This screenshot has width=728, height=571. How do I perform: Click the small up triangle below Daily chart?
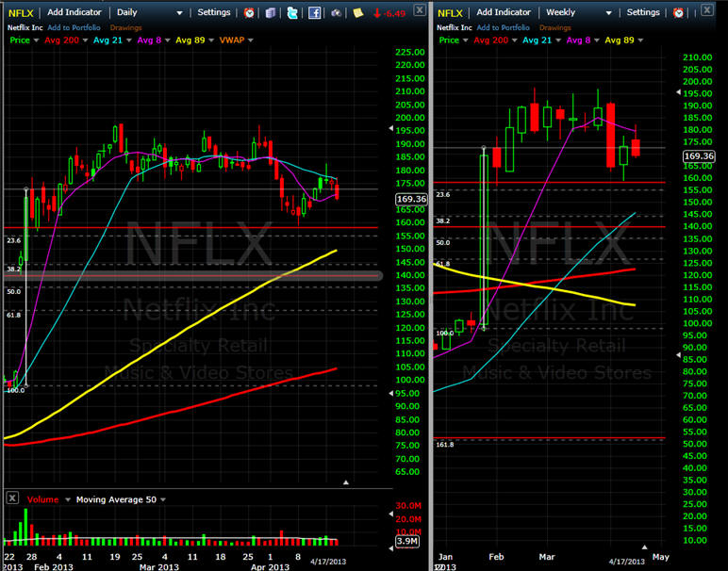tap(346, 482)
